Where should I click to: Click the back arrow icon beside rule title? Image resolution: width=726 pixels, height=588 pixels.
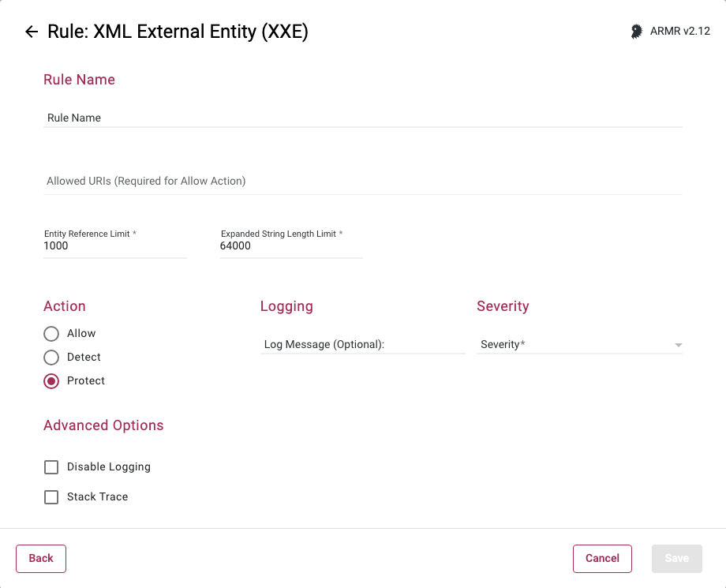pos(31,32)
